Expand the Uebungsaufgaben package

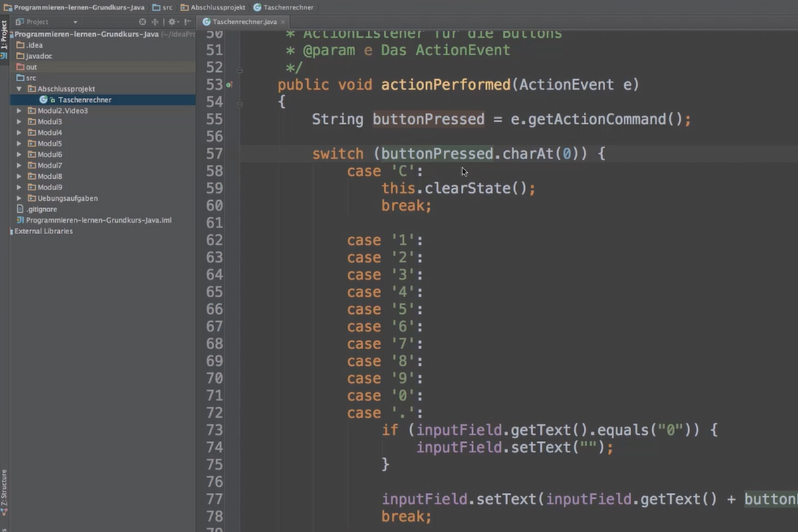click(19, 198)
